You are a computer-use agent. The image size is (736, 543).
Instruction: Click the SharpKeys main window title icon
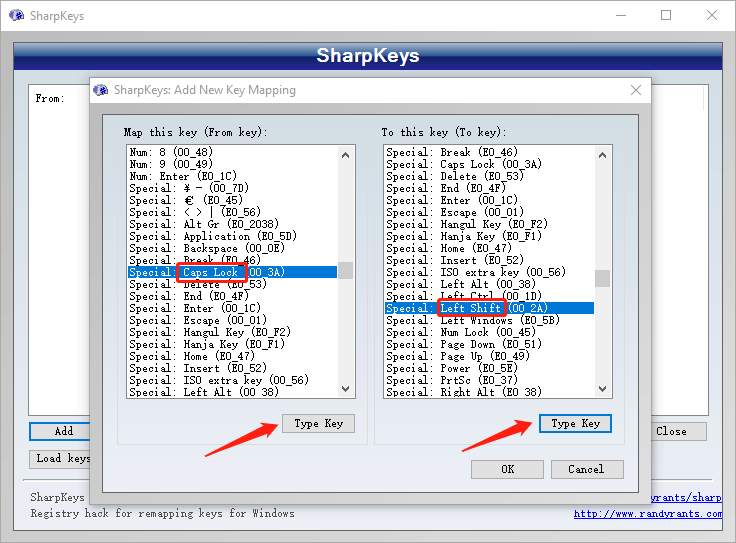coord(16,15)
